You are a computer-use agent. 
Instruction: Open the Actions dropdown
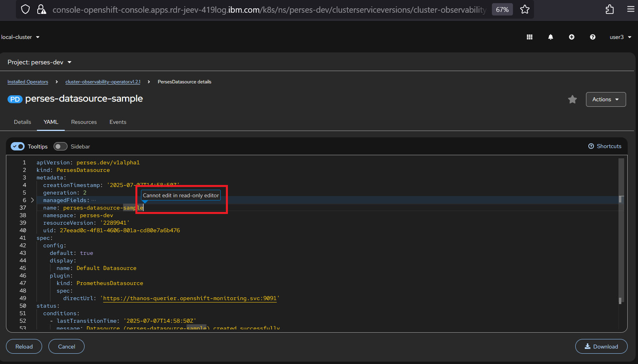click(x=606, y=99)
